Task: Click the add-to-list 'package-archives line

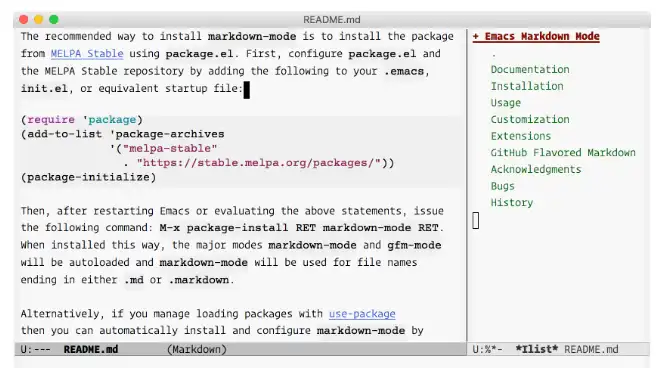Action: click(122, 134)
